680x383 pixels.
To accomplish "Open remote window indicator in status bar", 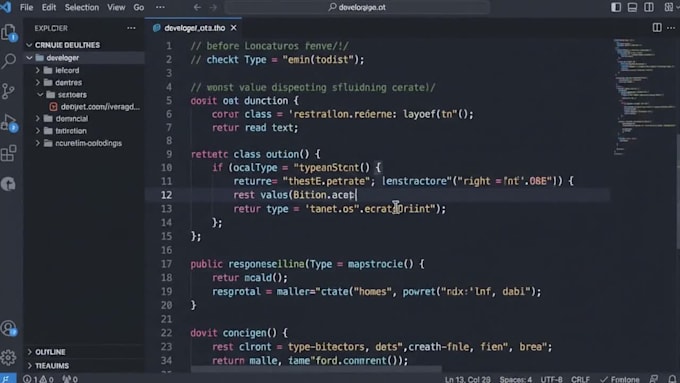I will pos(8,379).
